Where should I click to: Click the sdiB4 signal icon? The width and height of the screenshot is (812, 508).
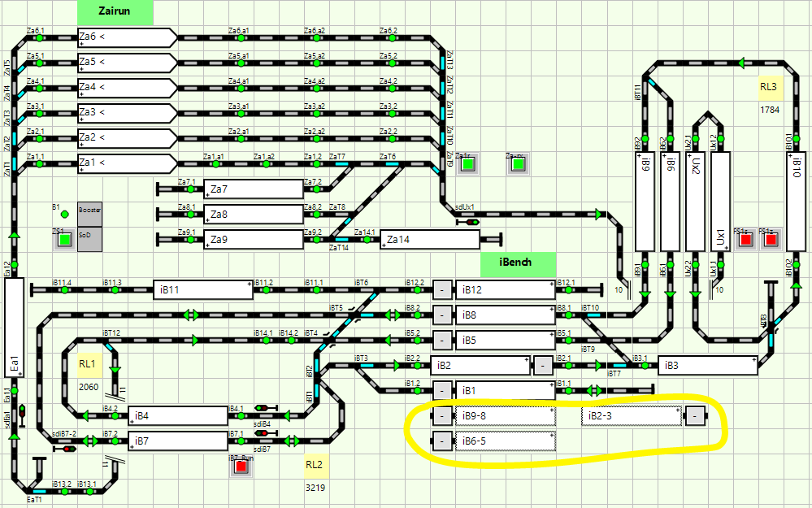(x=263, y=408)
